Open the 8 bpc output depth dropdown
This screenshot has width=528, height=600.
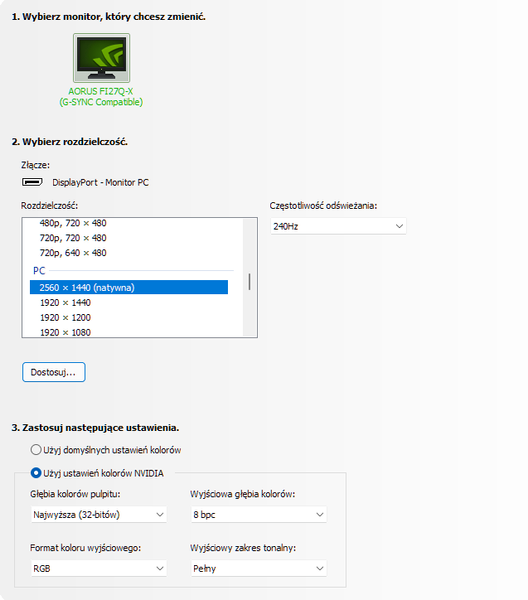click(x=259, y=515)
